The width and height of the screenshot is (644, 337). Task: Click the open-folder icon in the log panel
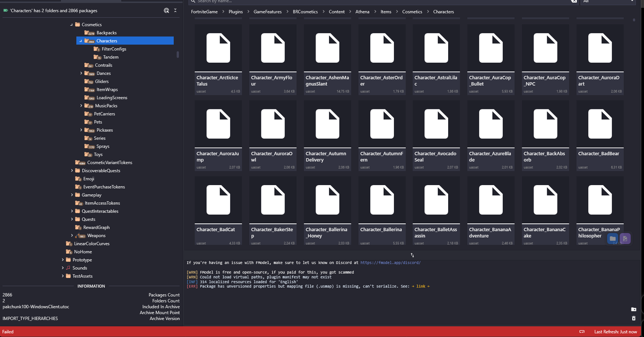[x=634, y=310]
